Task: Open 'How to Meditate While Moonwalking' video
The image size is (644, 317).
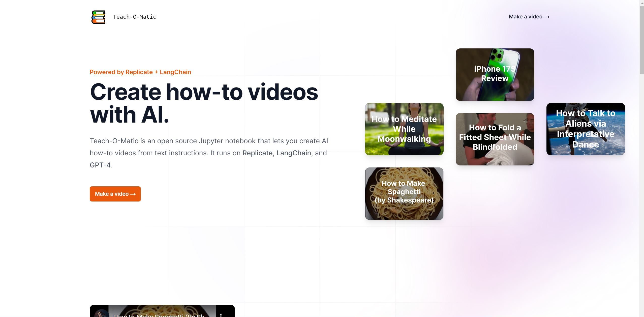Action: [x=404, y=129]
